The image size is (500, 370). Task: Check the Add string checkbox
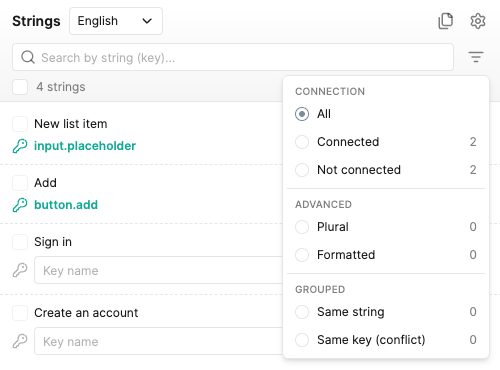[x=20, y=183]
